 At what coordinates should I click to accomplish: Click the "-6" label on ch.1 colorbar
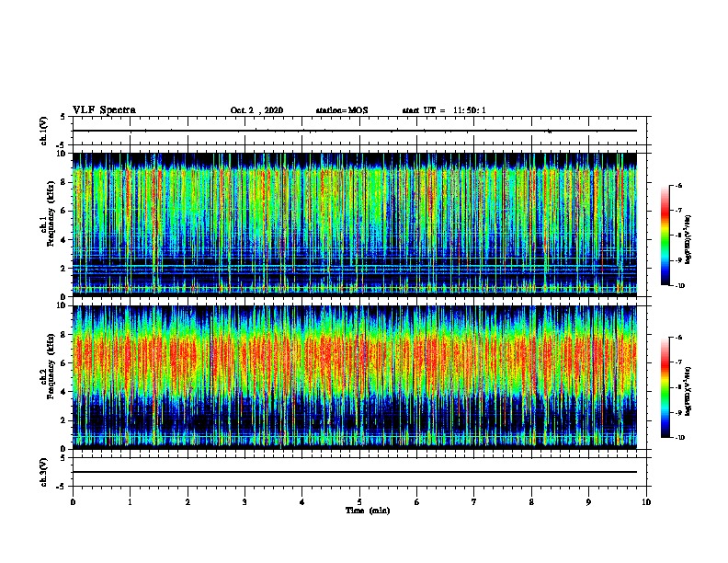(678, 186)
